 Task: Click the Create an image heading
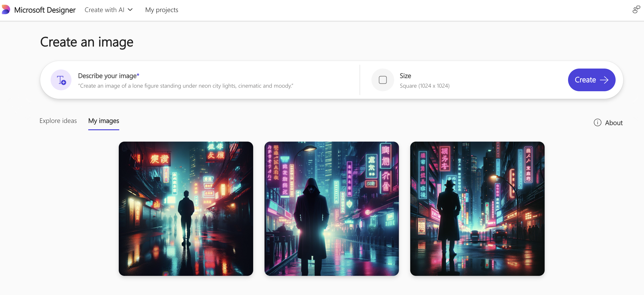(87, 42)
